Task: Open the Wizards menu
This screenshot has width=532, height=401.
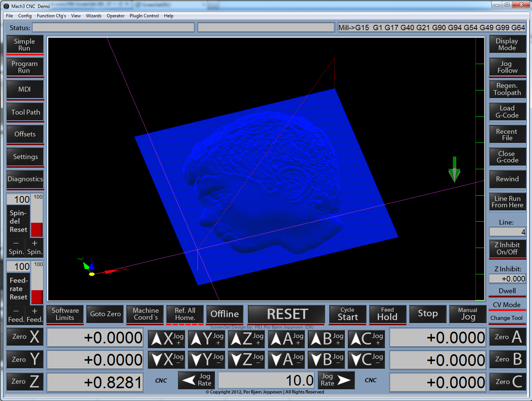Action: tap(94, 16)
